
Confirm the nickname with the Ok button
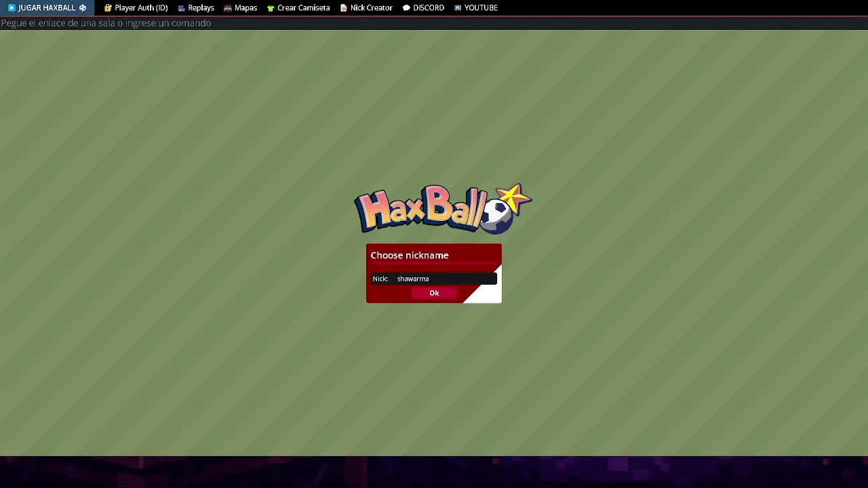(434, 293)
